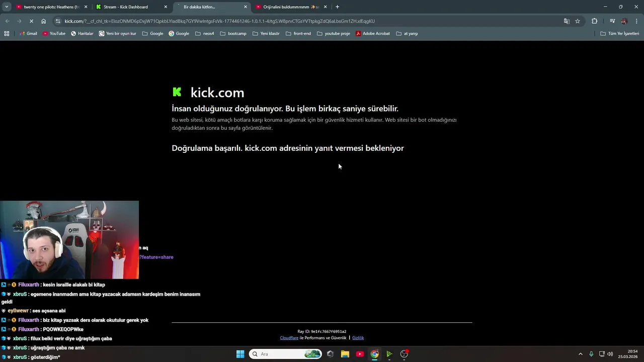Expand the neos4 bookmark folder

pyautogui.click(x=204, y=34)
